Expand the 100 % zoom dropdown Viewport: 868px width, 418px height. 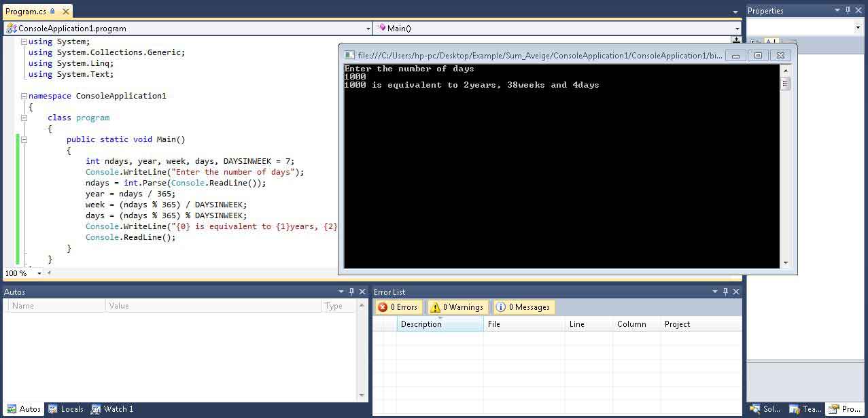[39, 273]
